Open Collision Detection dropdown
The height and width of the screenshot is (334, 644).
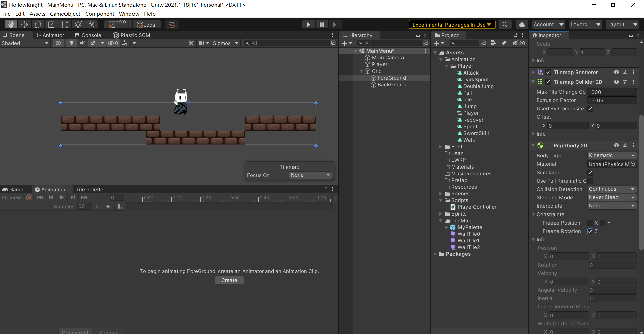pos(612,189)
